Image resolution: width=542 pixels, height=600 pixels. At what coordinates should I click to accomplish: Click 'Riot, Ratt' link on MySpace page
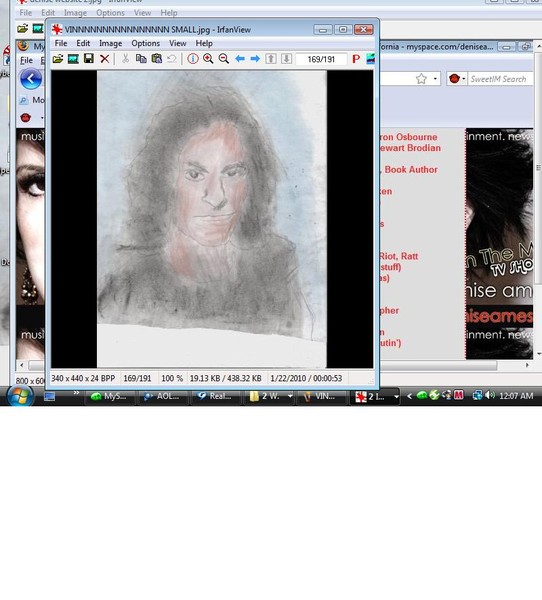[x=398, y=256]
